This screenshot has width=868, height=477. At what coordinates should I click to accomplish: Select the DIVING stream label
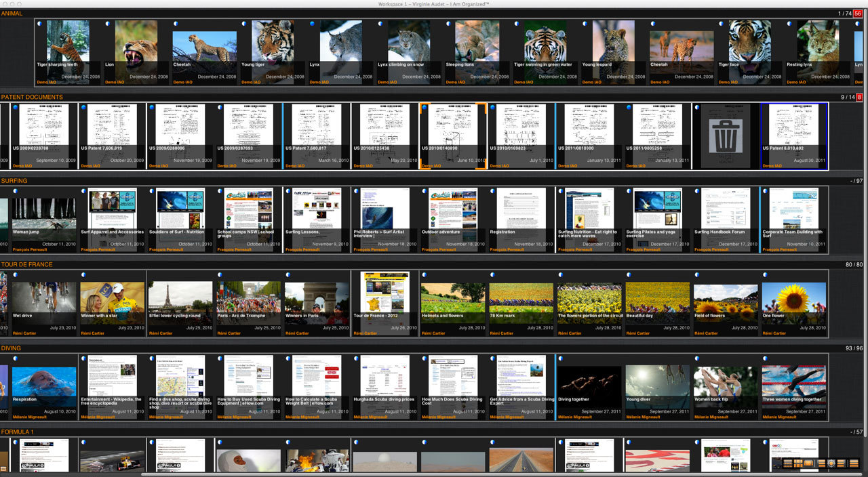(12, 348)
